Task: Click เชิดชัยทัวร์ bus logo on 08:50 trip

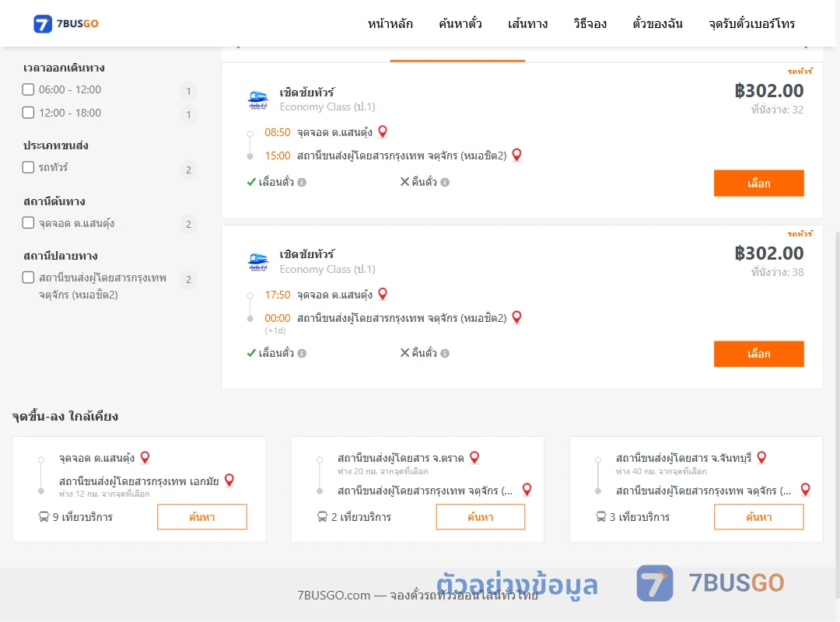Action: point(257,100)
